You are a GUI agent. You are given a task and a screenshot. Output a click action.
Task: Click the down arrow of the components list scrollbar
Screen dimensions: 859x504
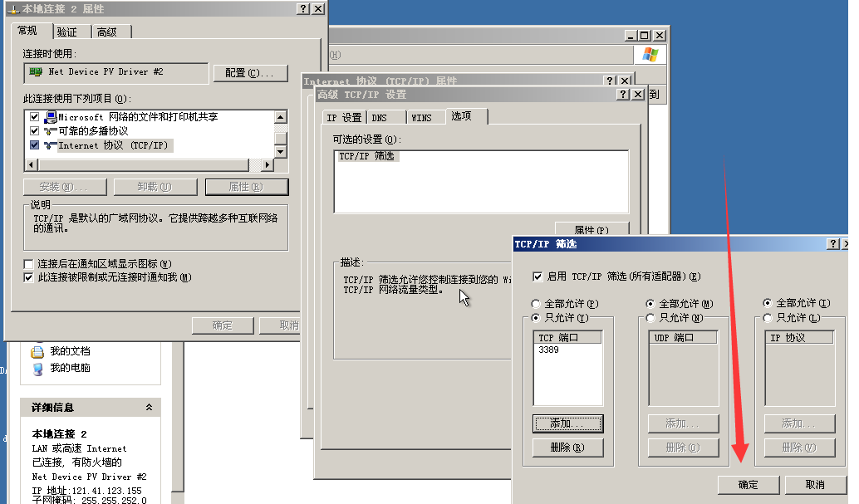point(280,152)
